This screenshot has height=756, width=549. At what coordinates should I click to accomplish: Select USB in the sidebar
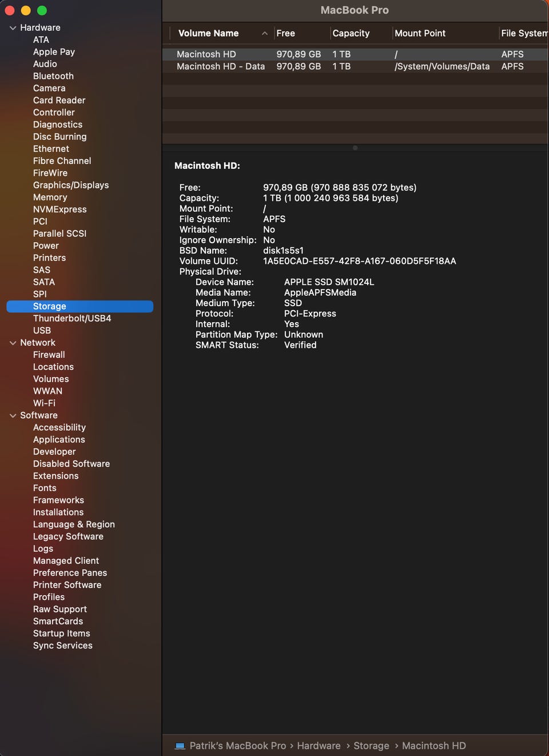tap(42, 331)
